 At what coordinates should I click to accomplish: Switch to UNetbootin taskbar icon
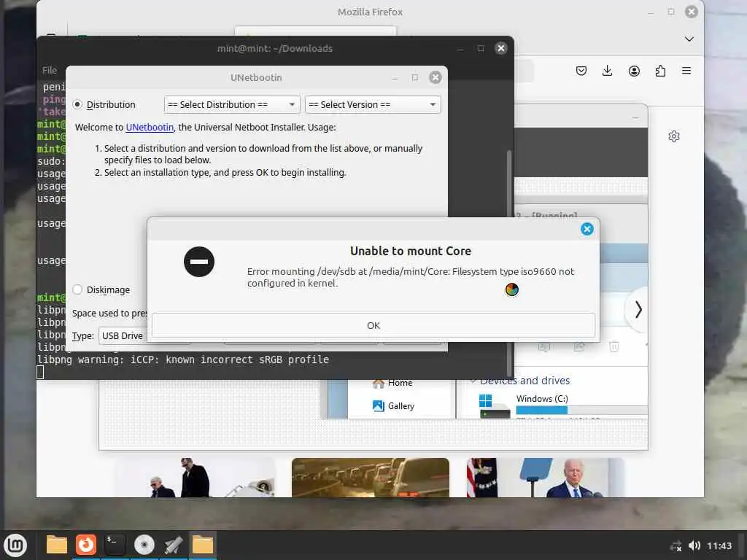174,545
